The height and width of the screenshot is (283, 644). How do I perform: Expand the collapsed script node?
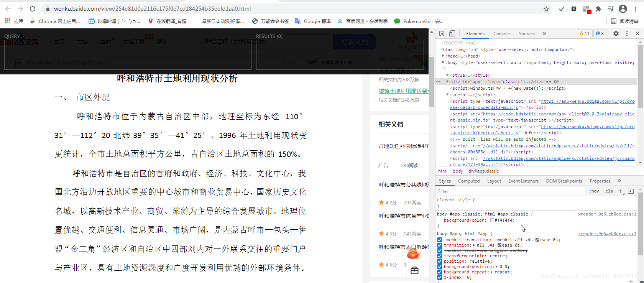448,95
